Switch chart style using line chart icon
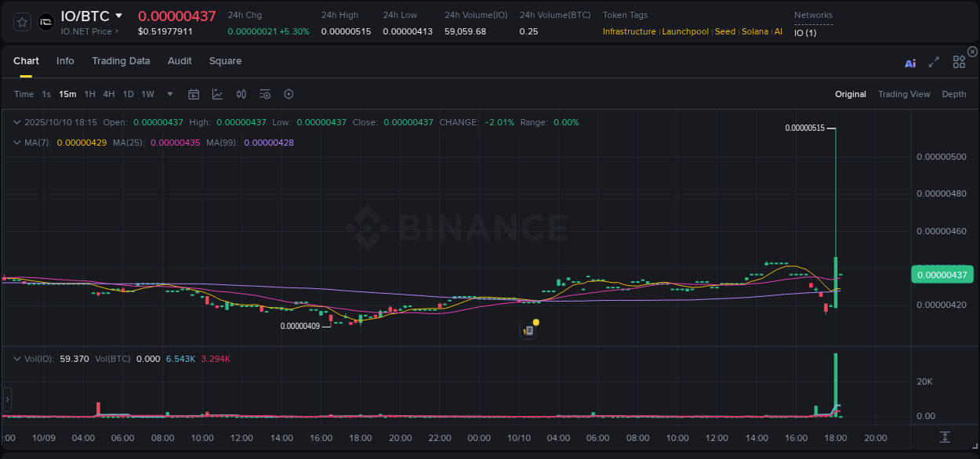 tap(216, 94)
